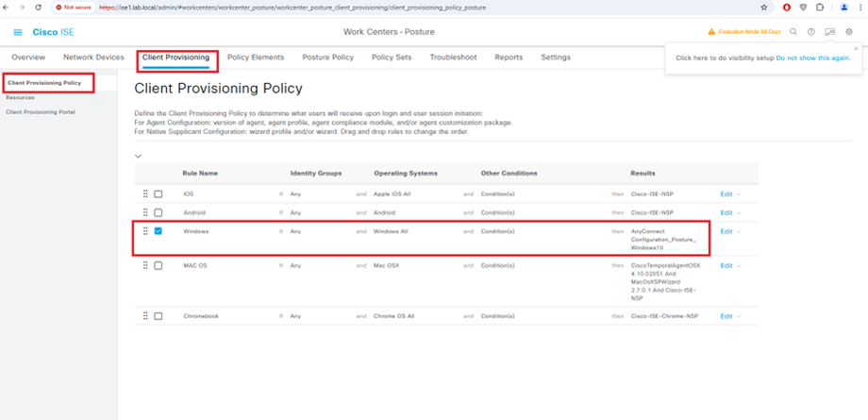Open the ISE settings gear icon

point(849,32)
